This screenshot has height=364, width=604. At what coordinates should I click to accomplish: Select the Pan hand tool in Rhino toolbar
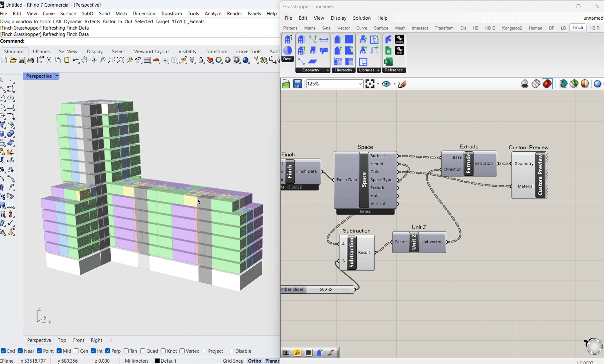(x=84, y=60)
